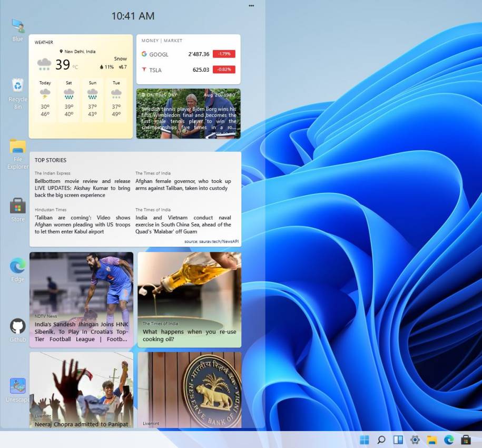Click New Delhi location pin icon
The width and height of the screenshot is (482, 448).
[61, 51]
